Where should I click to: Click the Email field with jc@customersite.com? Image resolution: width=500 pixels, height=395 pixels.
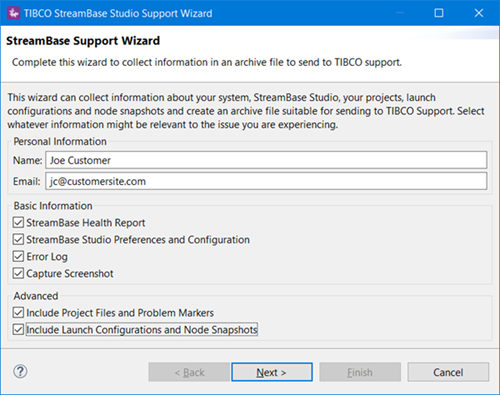click(x=266, y=181)
